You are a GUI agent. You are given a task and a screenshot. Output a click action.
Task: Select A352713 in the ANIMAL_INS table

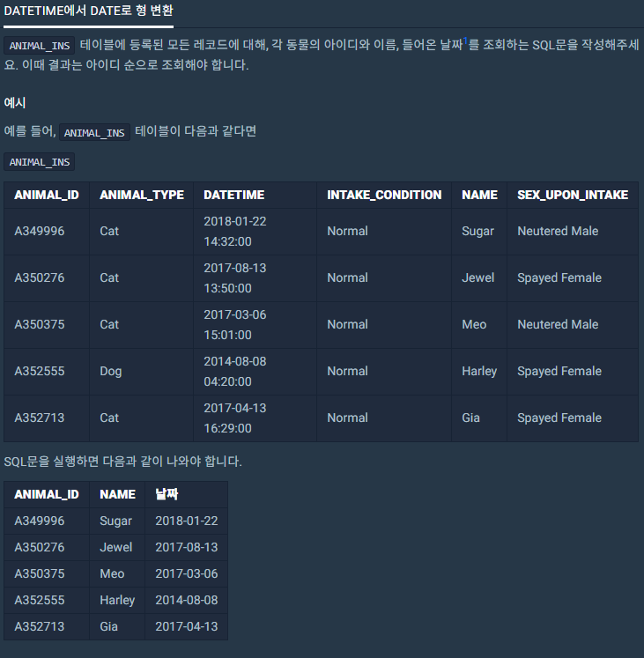[x=40, y=418]
